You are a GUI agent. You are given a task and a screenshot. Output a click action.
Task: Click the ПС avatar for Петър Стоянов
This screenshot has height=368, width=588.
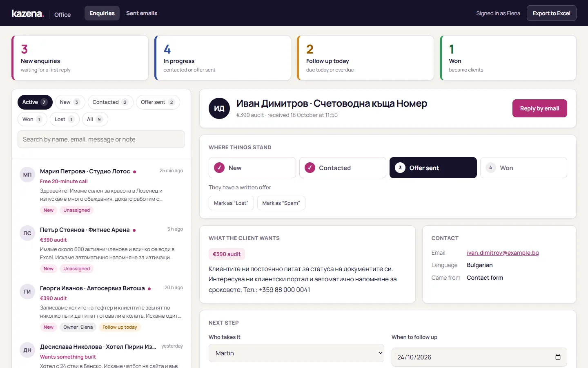27,233
